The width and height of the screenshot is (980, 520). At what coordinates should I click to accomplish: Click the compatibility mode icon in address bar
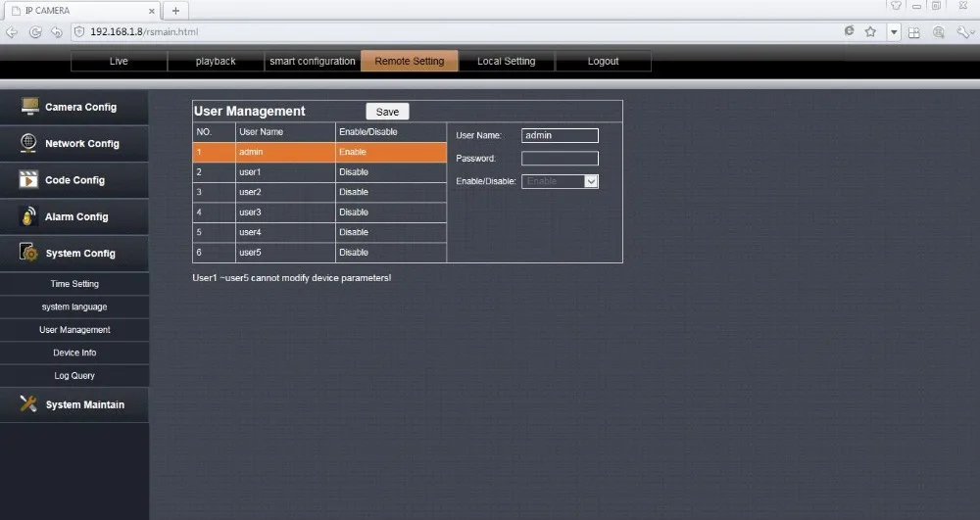(x=849, y=30)
